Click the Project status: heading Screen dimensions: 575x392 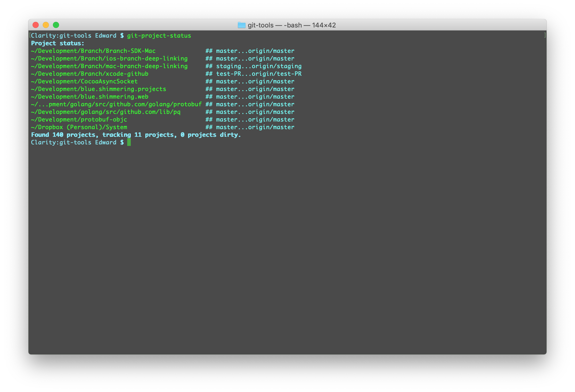57,43
